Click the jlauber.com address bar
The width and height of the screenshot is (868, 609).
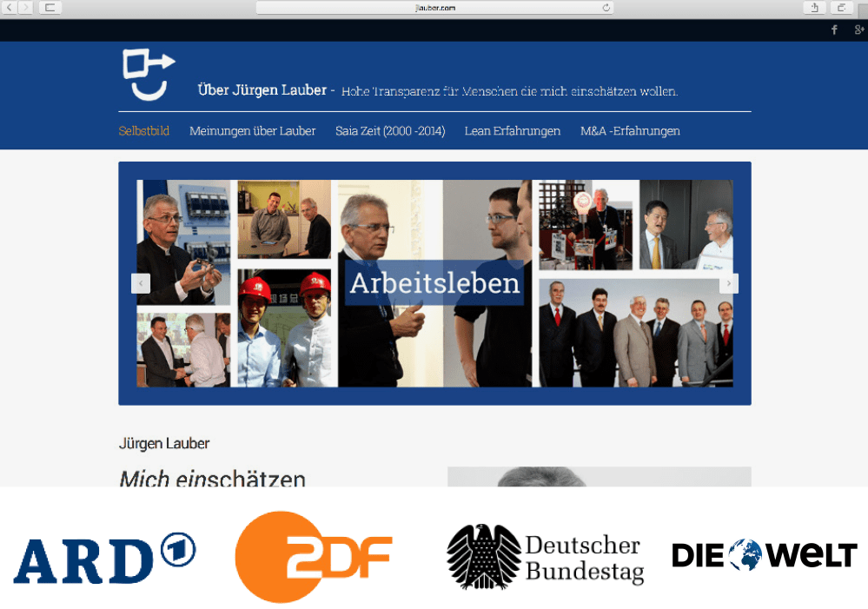[434, 8]
